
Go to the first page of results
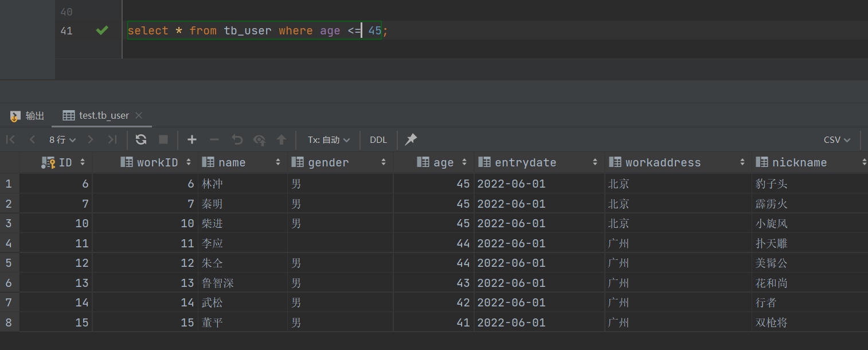(10, 139)
